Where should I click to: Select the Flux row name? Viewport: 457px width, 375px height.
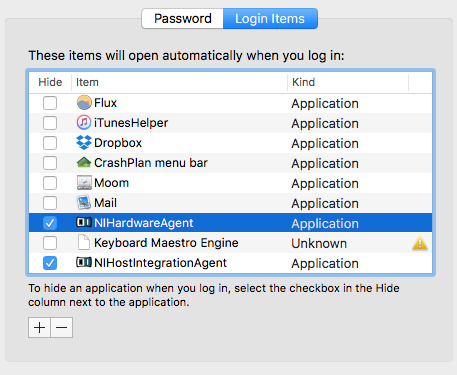click(105, 103)
